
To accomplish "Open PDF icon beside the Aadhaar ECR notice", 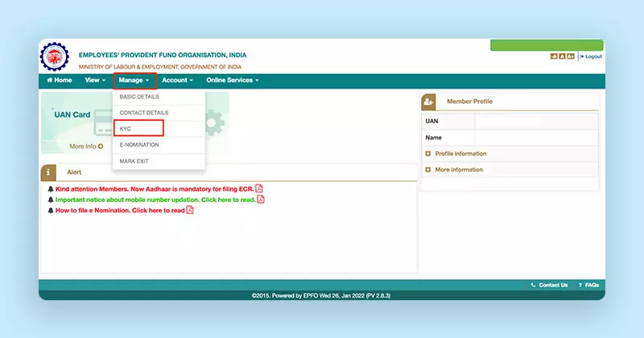I will [259, 188].
